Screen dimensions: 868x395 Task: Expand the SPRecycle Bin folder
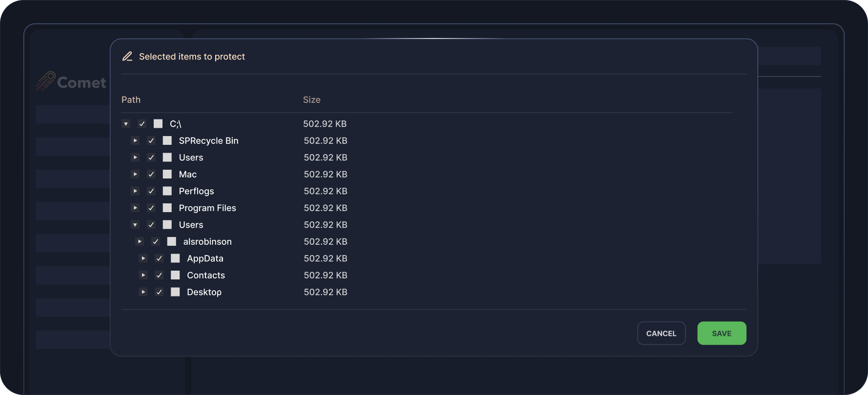pos(135,141)
